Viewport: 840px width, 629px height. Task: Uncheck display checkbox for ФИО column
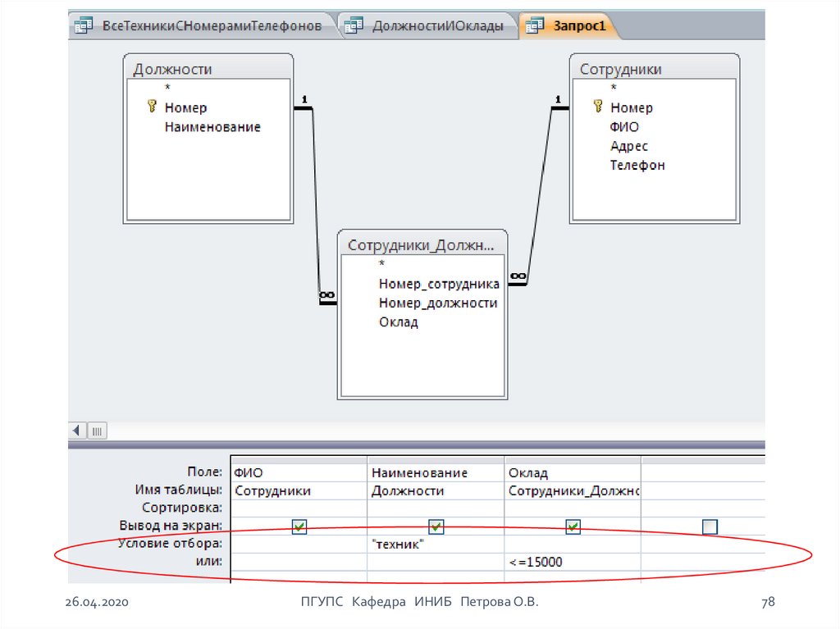point(299,526)
